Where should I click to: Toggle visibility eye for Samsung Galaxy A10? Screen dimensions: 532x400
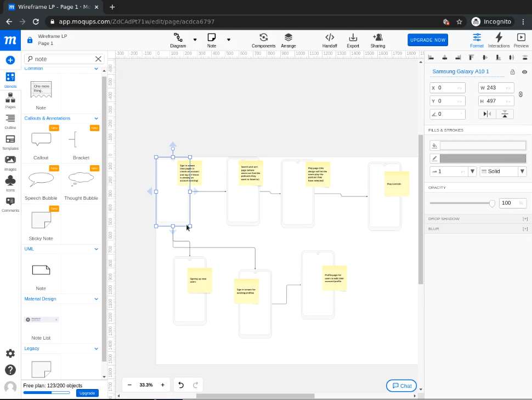(x=524, y=72)
